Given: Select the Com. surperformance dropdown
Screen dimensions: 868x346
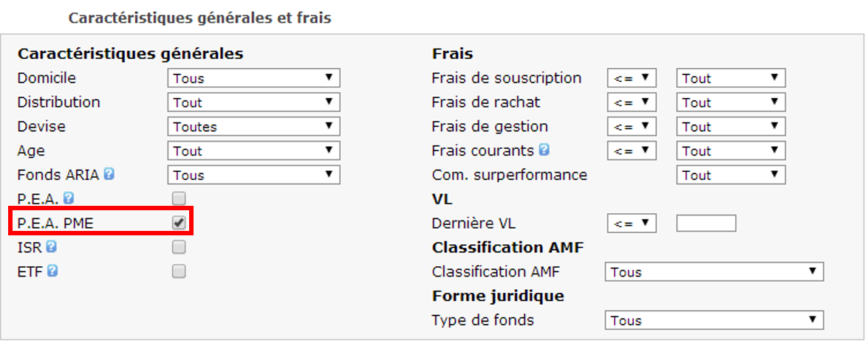Looking at the screenshot, I should 731,175.
